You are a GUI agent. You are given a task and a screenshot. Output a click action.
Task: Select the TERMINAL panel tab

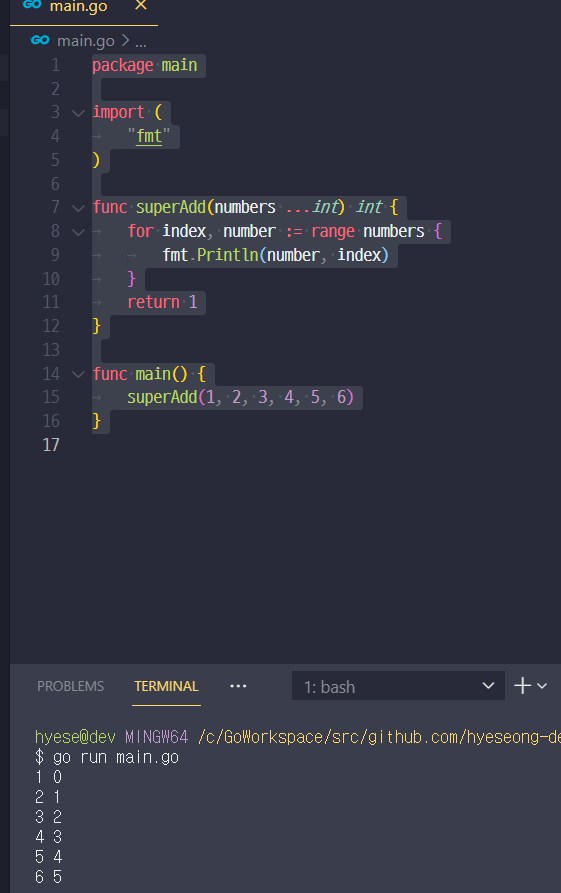click(x=166, y=686)
